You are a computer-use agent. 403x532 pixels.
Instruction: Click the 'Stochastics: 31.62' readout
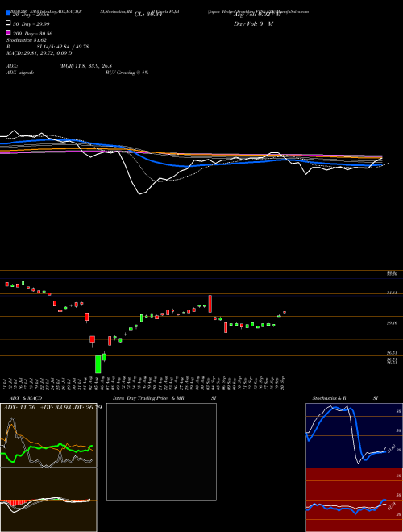[27, 40]
